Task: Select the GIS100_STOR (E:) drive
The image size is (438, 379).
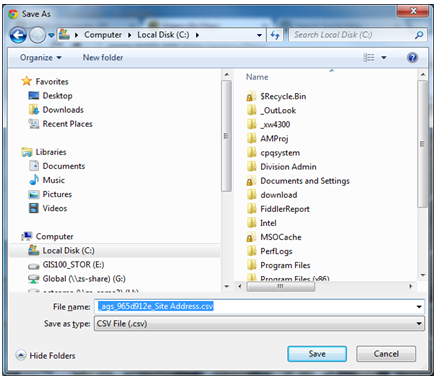Action: 73,265
